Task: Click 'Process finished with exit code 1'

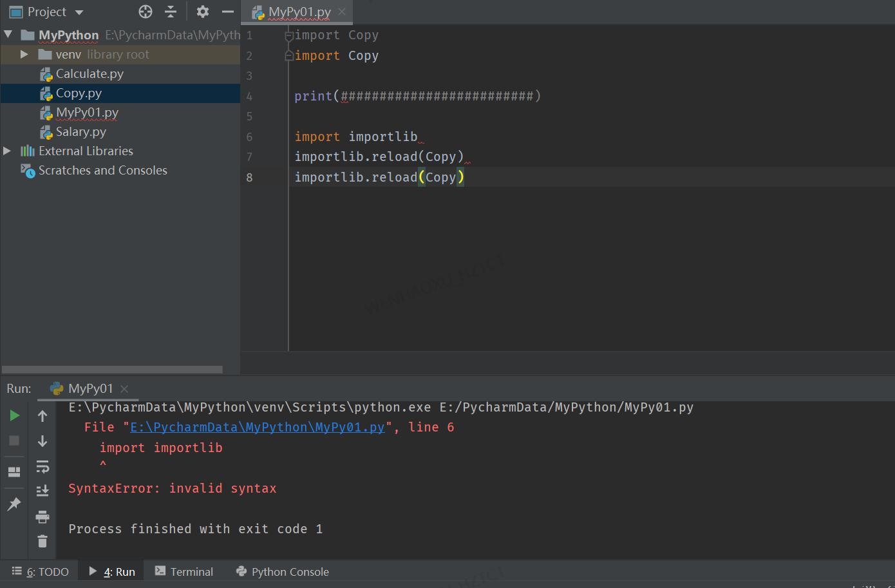Action: 196,529
